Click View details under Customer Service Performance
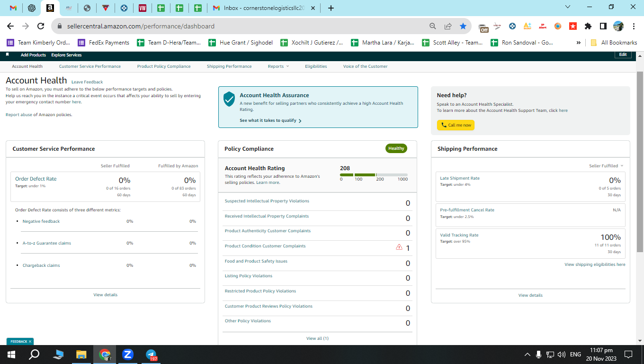 pyautogui.click(x=105, y=295)
